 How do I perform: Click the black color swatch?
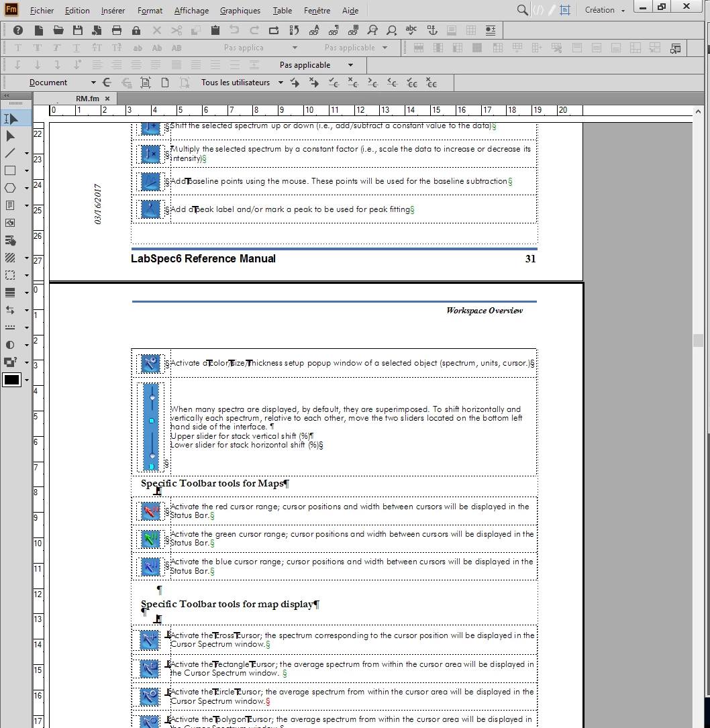pos(11,380)
